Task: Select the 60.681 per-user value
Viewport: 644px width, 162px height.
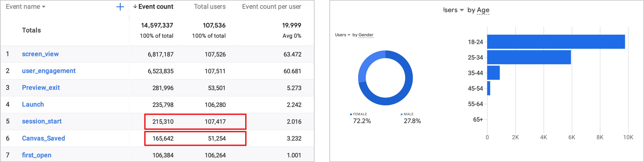Action: (x=292, y=71)
